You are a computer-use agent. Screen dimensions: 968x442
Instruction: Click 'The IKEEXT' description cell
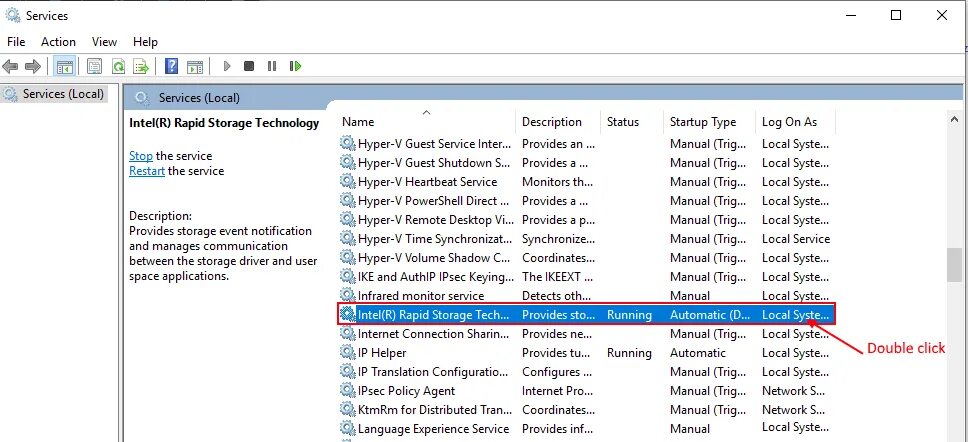(x=558, y=277)
